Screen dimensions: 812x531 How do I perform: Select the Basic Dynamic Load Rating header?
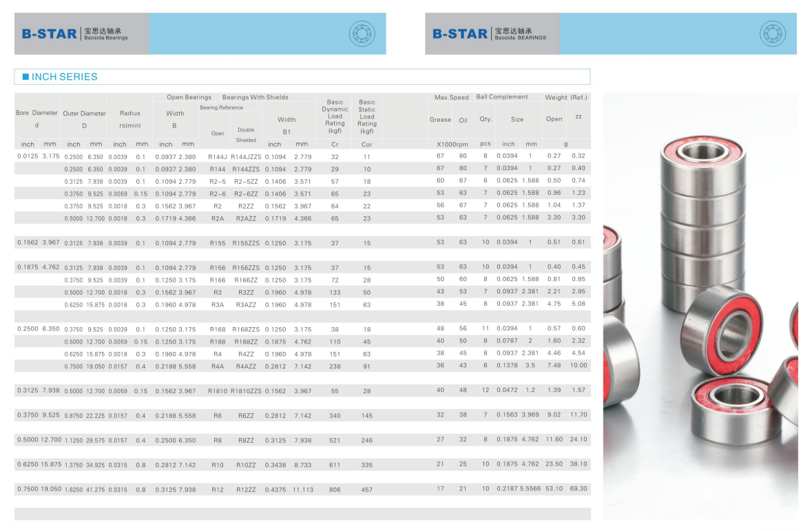[335, 116]
